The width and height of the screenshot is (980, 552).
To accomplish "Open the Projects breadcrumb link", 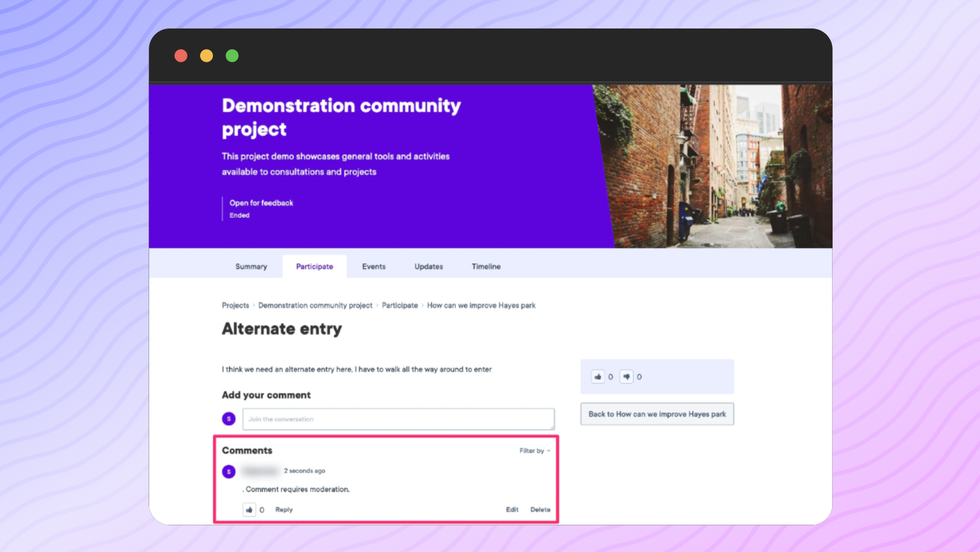I will pos(235,305).
